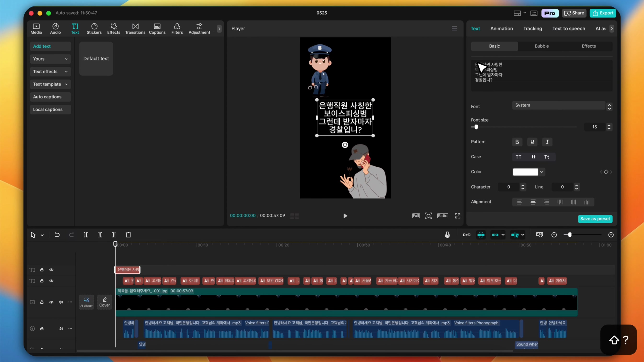Open the Captions panel
Screen dimensions: 644x362
point(157,28)
